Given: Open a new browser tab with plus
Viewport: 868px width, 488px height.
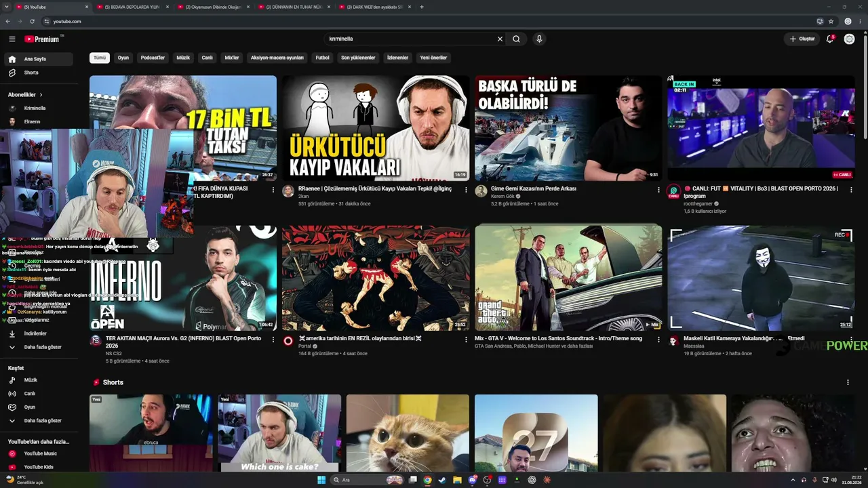Looking at the screenshot, I should pos(422,7).
